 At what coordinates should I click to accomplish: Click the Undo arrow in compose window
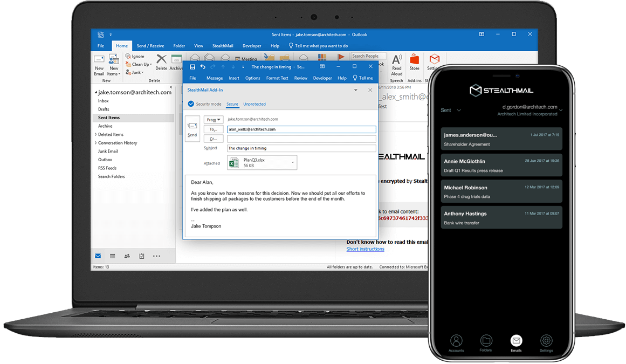tap(203, 67)
